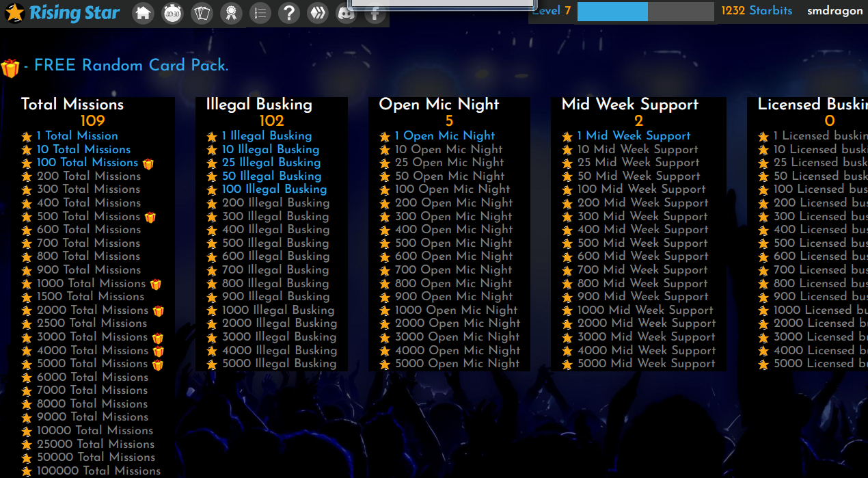This screenshot has height=478, width=868.
Task: Click the gift icon next to 4000 Total Missions
Action: [x=159, y=351]
